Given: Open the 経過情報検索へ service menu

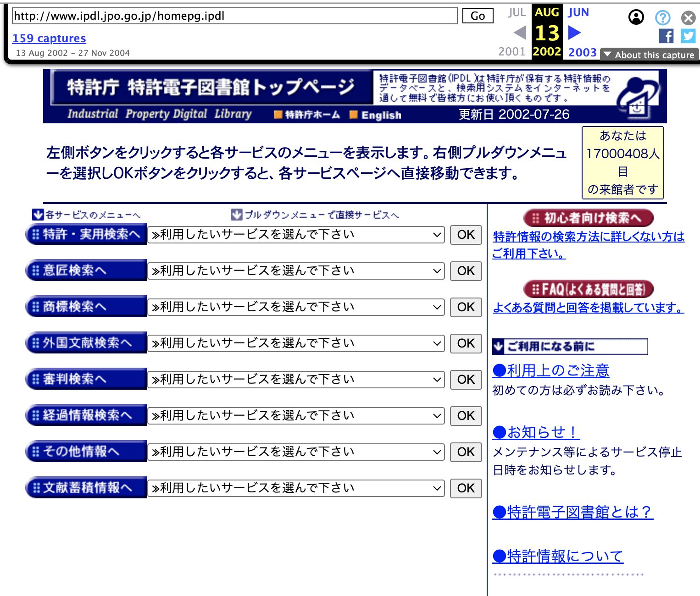Looking at the screenshot, I should [86, 415].
